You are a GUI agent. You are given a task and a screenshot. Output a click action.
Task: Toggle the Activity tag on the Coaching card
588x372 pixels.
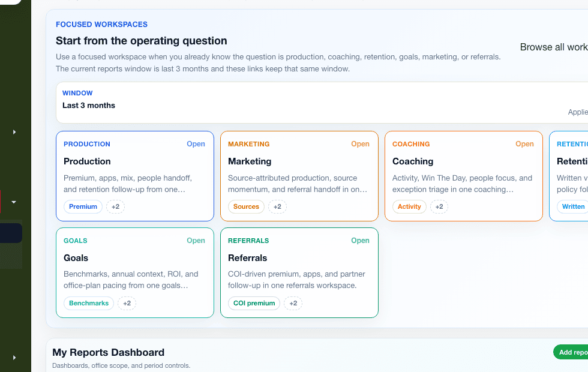tap(409, 206)
